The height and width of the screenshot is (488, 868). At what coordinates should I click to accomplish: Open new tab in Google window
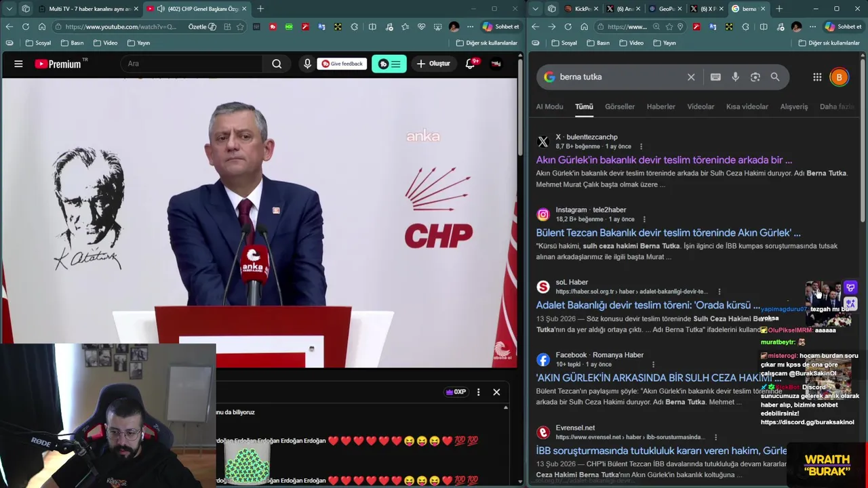pos(779,9)
